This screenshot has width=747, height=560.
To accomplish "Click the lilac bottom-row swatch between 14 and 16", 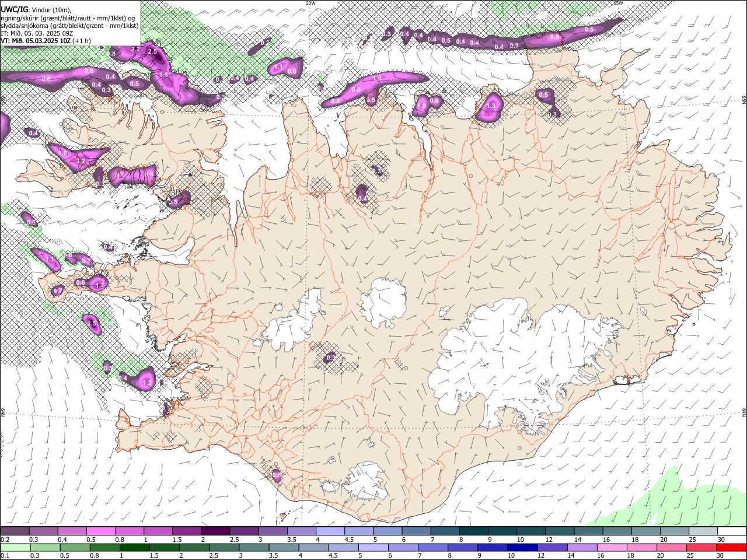I will [581, 547].
